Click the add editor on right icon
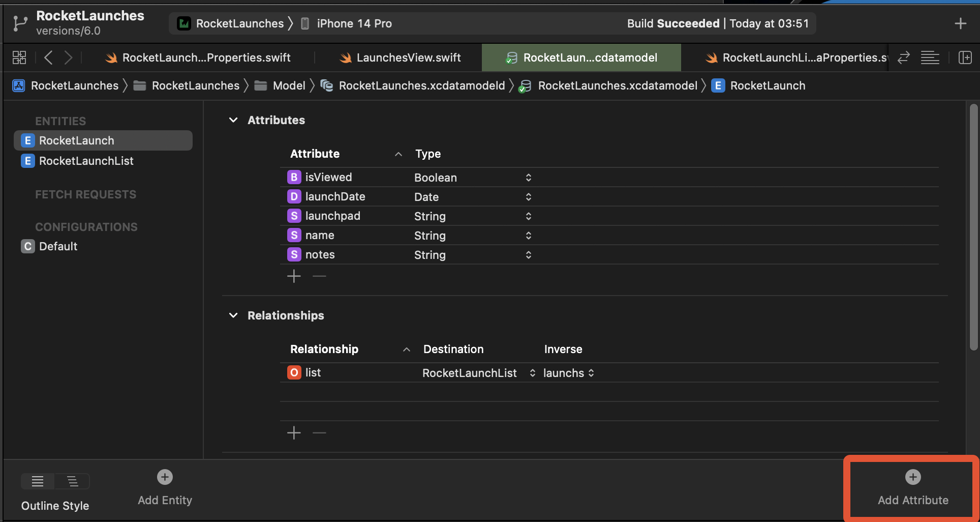This screenshot has width=980, height=522. click(965, 57)
